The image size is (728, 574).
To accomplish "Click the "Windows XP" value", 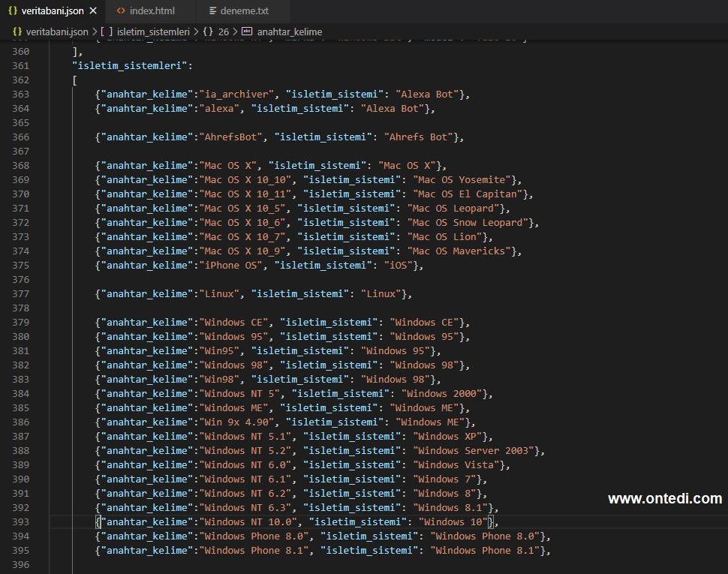I will pyautogui.click(x=447, y=436).
